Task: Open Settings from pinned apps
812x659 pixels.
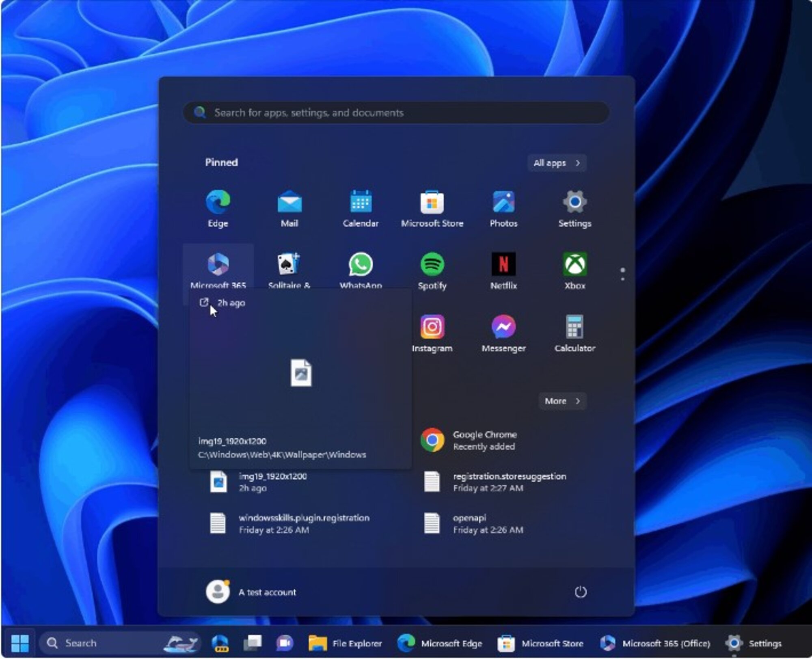Action: (574, 209)
